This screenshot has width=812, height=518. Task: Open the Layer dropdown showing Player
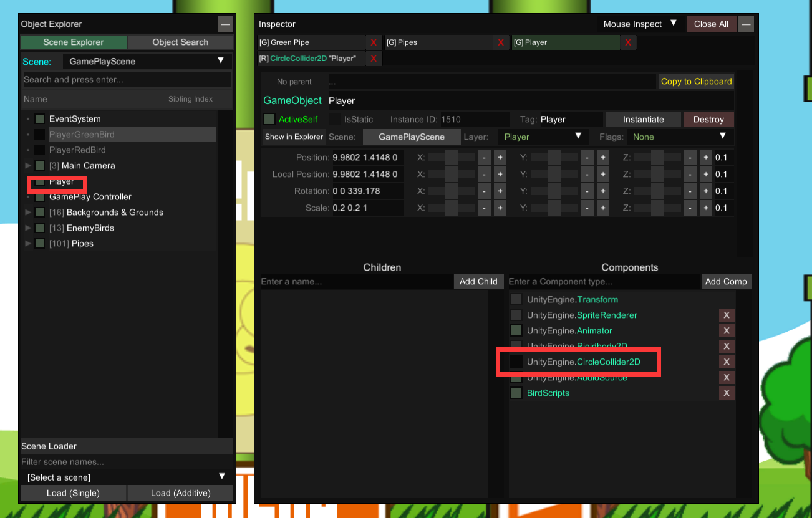543,137
